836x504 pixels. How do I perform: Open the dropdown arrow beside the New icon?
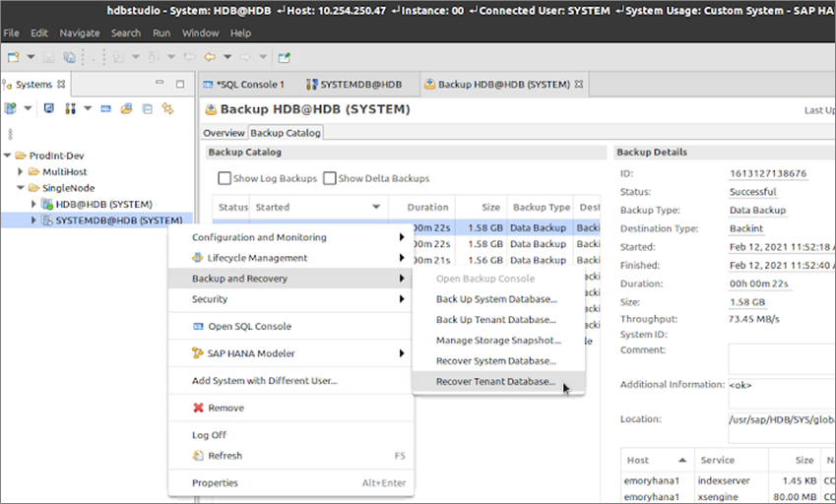point(31,57)
